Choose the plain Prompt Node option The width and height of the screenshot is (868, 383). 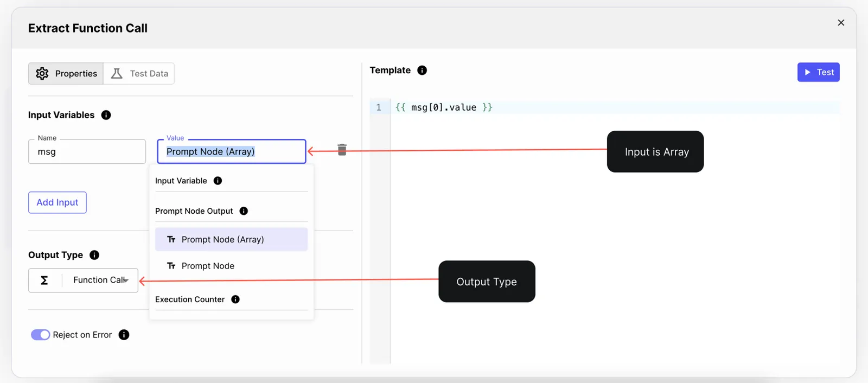point(231,266)
